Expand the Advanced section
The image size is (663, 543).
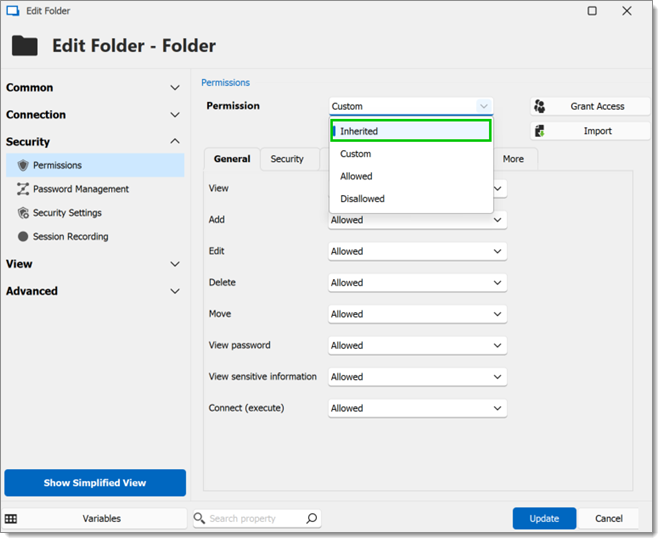pos(175,291)
